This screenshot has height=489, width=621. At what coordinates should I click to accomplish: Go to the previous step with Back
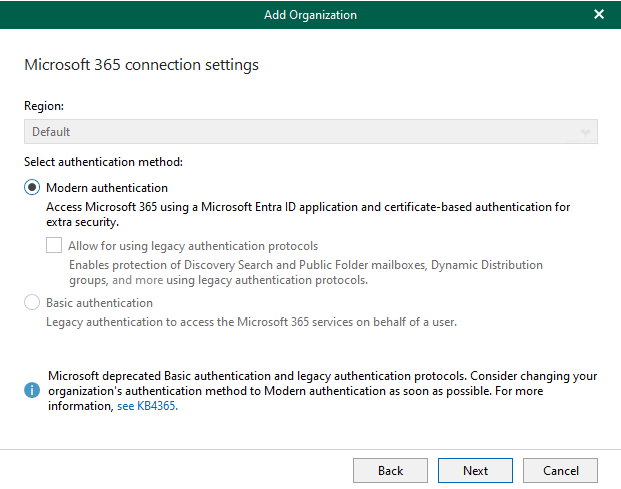[x=390, y=470]
